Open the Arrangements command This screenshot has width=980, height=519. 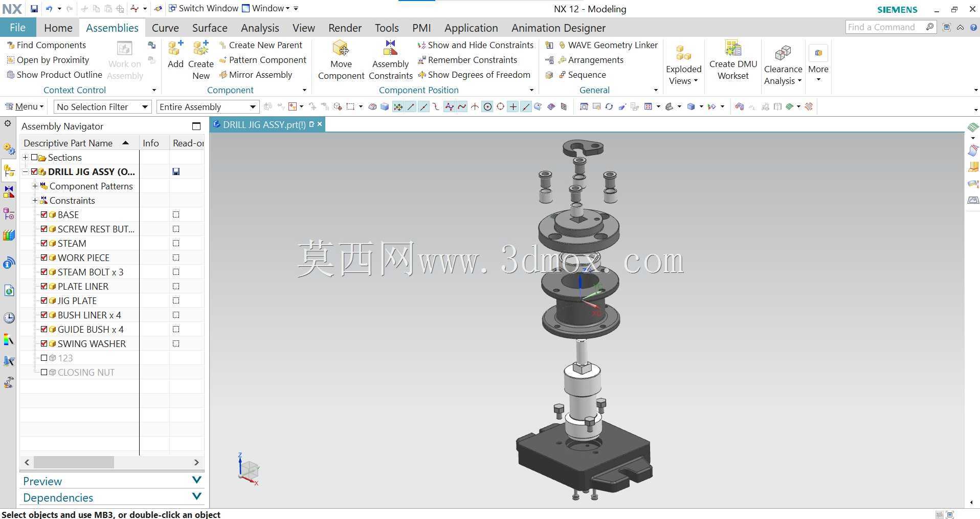pos(591,60)
